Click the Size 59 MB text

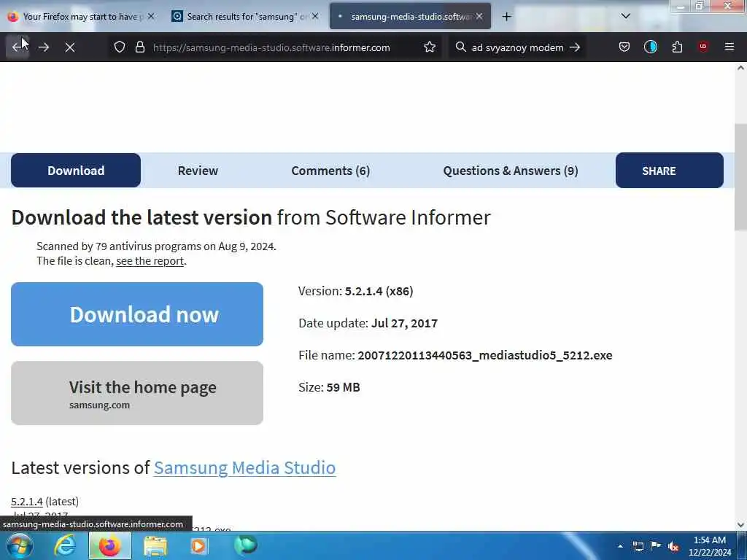[x=329, y=387]
